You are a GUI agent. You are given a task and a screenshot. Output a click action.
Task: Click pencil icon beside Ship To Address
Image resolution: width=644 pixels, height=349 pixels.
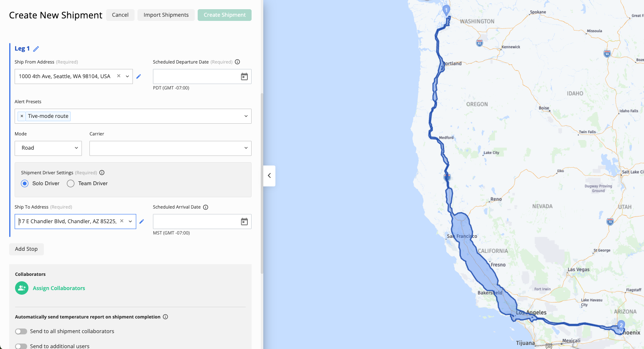tap(142, 222)
